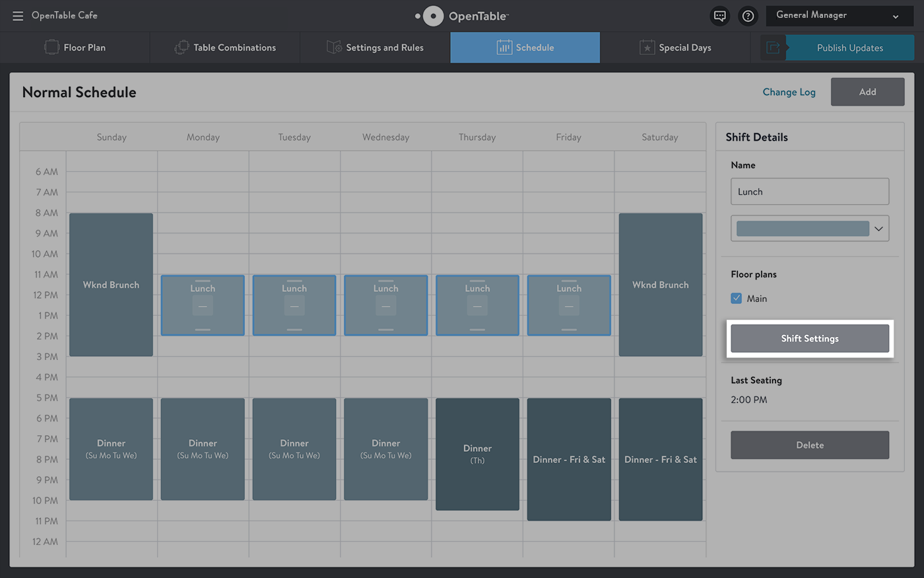Click the Thursday column header
The image size is (924, 578).
(x=477, y=137)
